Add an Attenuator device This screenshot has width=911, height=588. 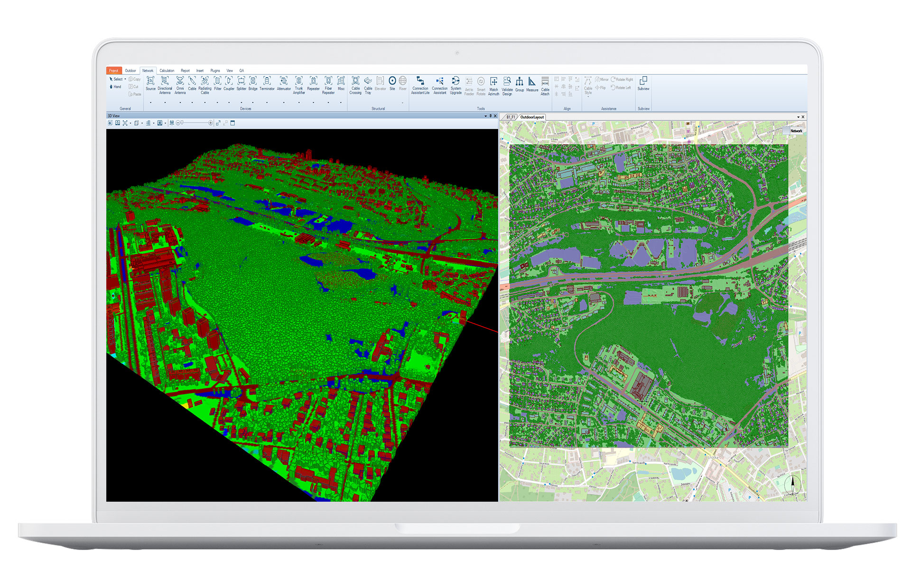click(284, 83)
